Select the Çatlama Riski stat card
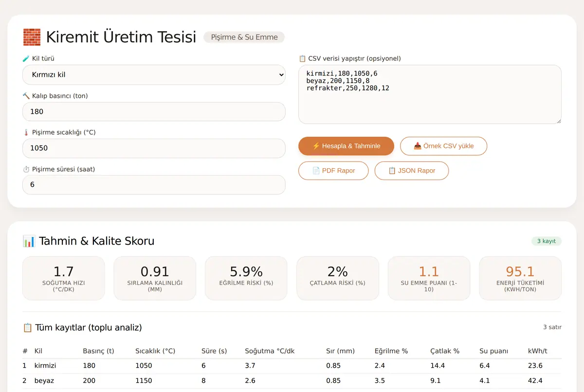Screen dimensions: 584x392 (338, 278)
